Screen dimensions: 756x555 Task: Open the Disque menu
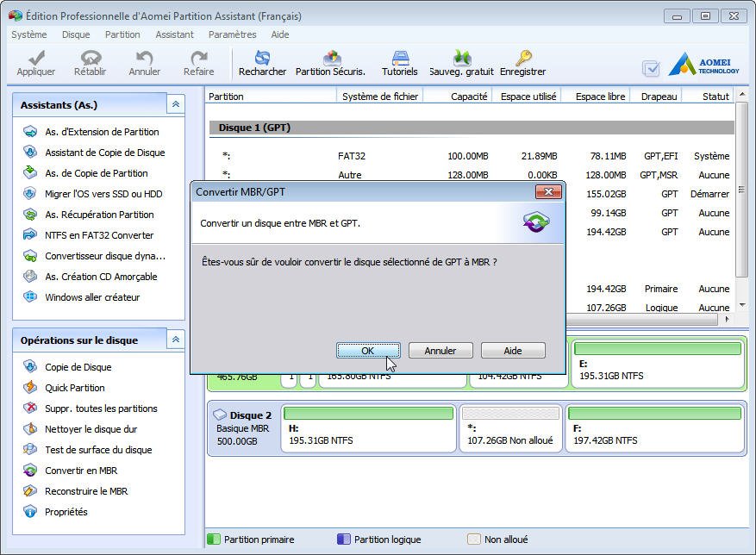pos(76,34)
